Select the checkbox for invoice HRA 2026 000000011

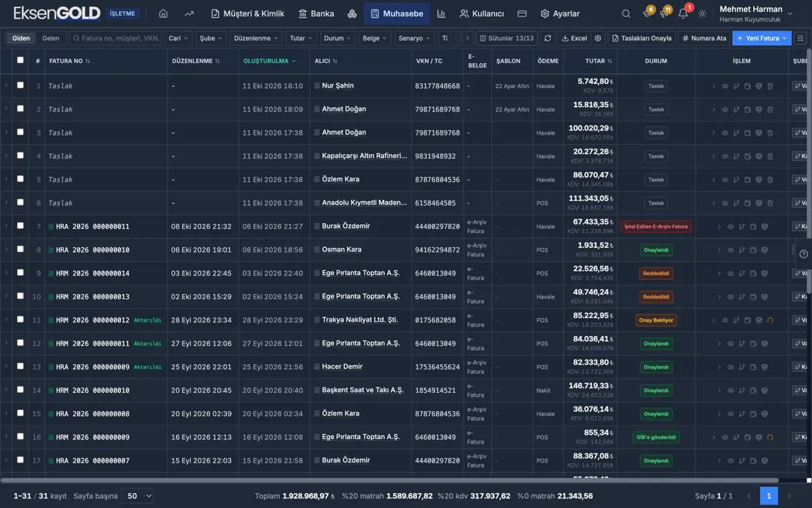pos(20,226)
